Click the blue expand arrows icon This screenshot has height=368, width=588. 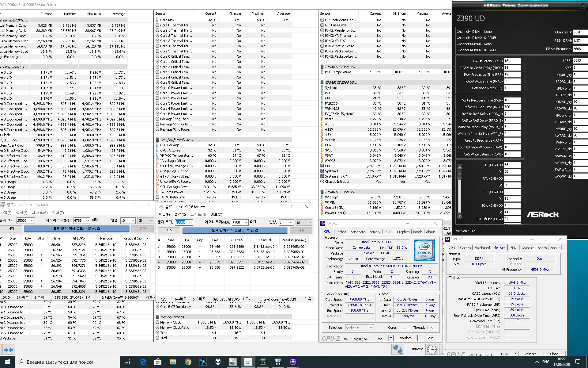tap(9, 349)
